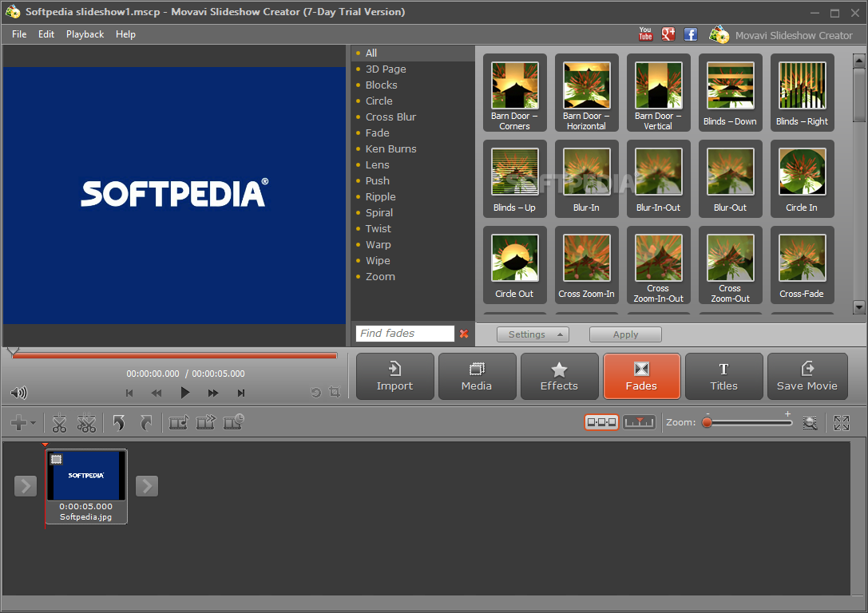Choose the Cross-Fade transition
The width and height of the screenshot is (868, 613).
tap(803, 265)
